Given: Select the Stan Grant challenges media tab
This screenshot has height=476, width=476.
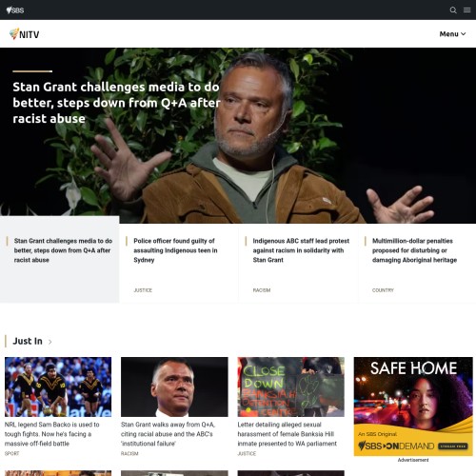Looking at the screenshot, I should [x=60, y=260].
